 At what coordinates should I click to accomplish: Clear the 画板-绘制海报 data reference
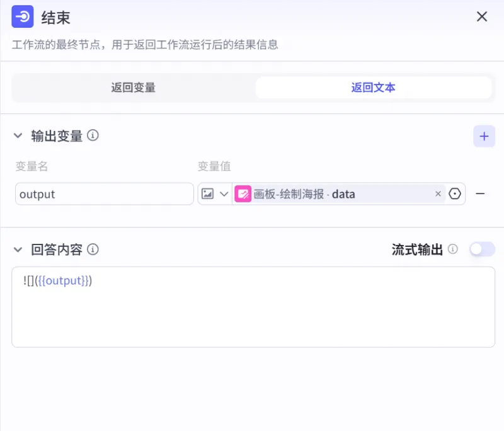click(x=438, y=194)
